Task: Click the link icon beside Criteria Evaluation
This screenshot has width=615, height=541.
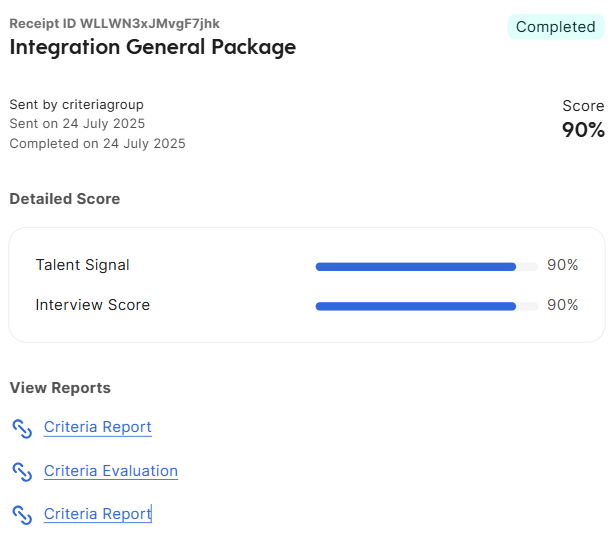Action: [22, 472]
